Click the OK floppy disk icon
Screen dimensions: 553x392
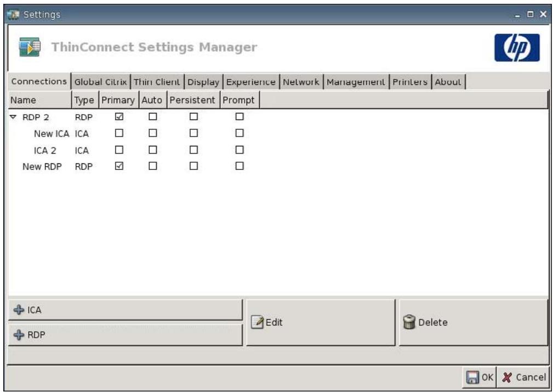[472, 377]
